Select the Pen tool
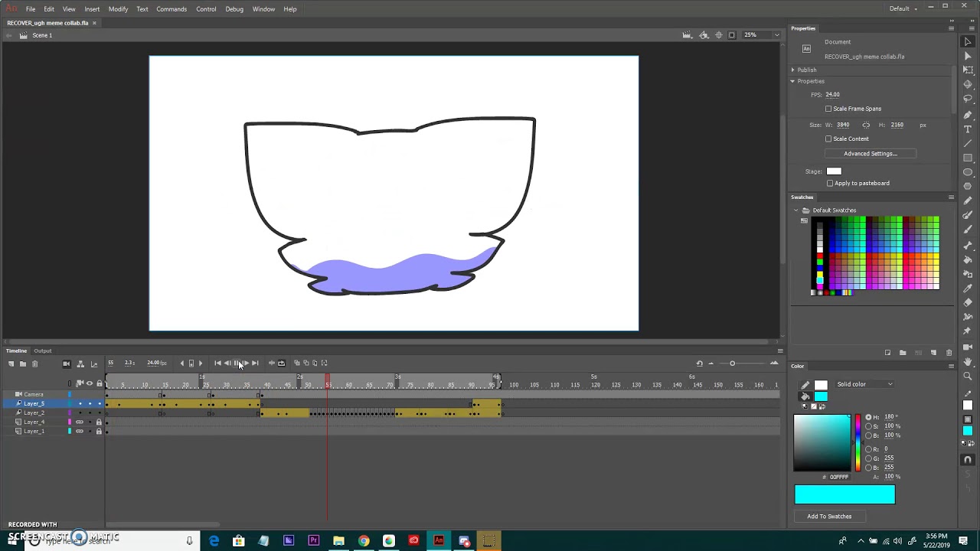The image size is (980, 551). (968, 115)
